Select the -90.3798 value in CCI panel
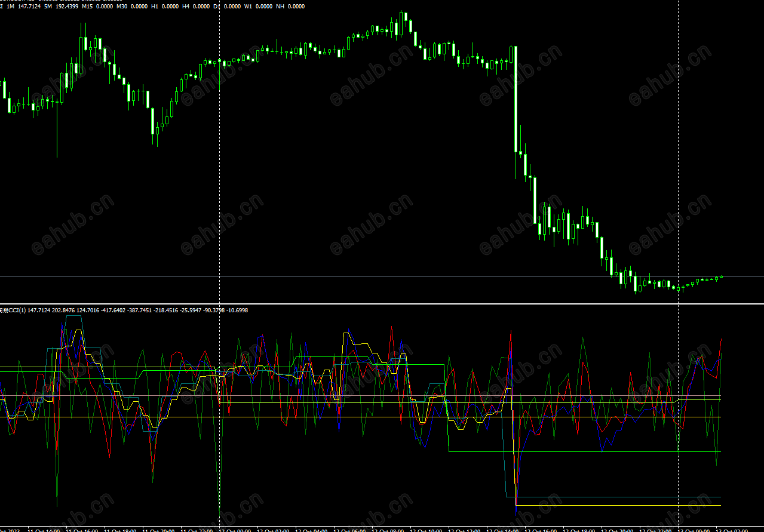 pos(214,310)
